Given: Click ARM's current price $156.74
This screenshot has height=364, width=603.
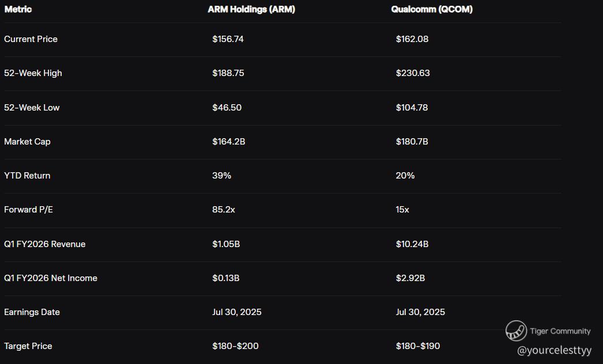Looking at the screenshot, I should tap(228, 39).
